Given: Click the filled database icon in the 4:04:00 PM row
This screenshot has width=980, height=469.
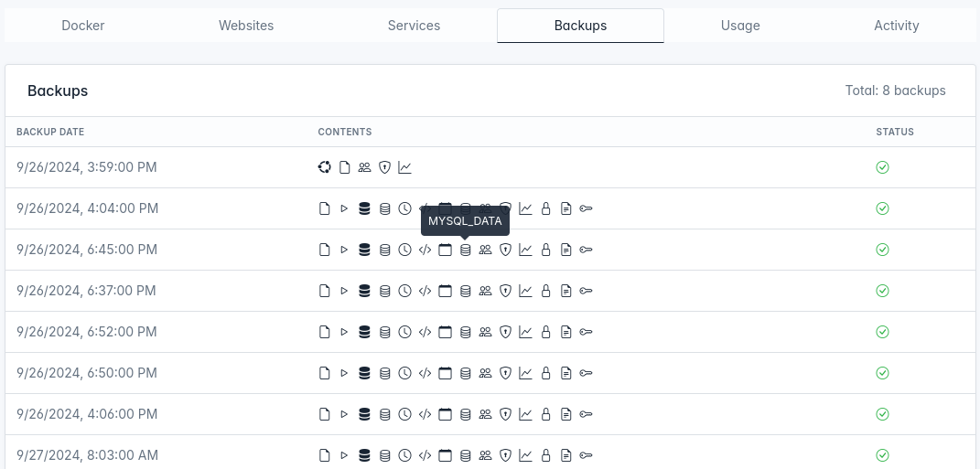Looking at the screenshot, I should [x=364, y=208].
